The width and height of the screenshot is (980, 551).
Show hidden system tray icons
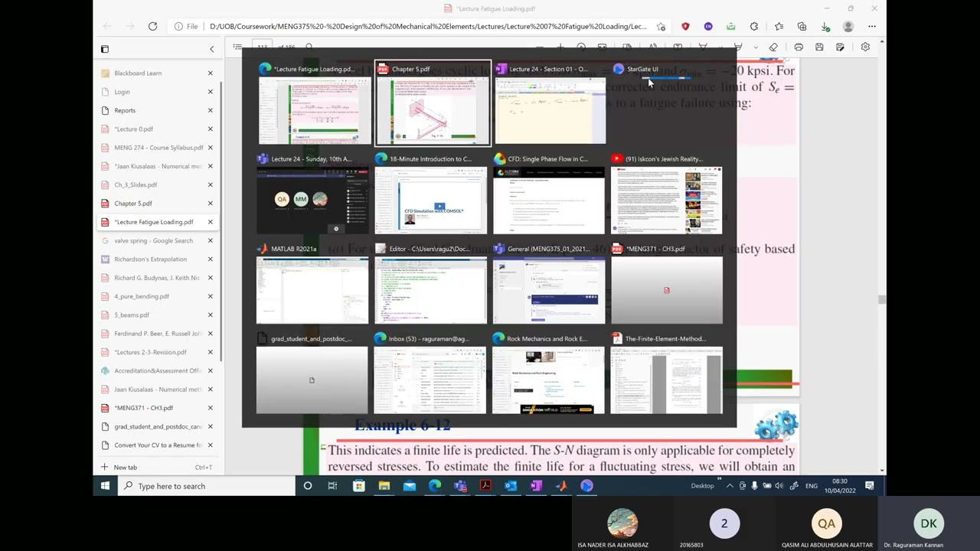click(730, 486)
